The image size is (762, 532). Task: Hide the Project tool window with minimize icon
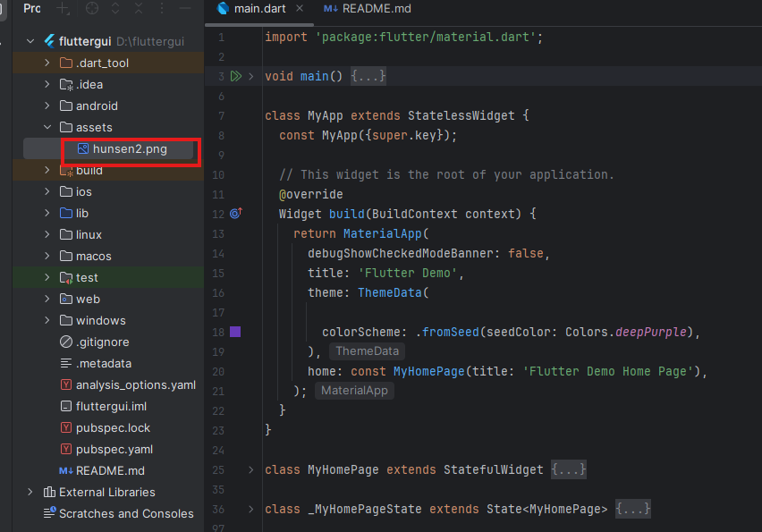[184, 8]
